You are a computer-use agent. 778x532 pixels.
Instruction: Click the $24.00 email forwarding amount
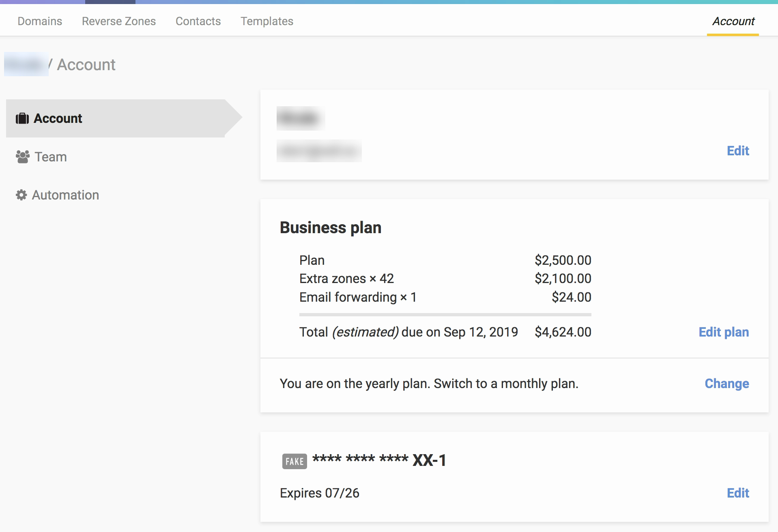click(572, 297)
